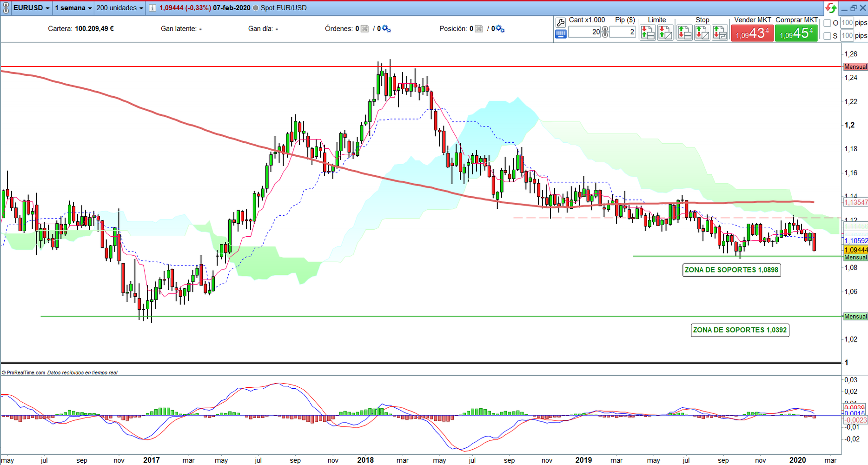Place the second Límite order button

click(x=665, y=33)
